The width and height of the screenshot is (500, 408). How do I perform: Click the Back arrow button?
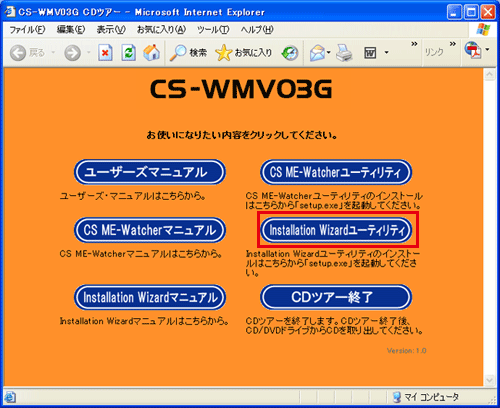[18, 53]
